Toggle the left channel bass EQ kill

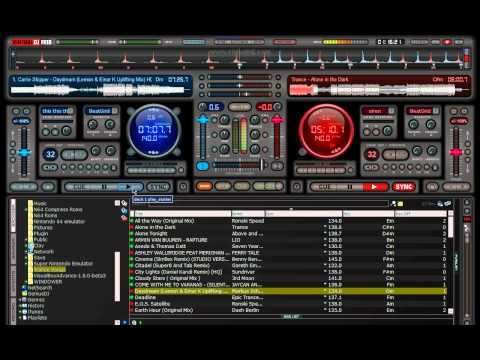[x=214, y=149]
